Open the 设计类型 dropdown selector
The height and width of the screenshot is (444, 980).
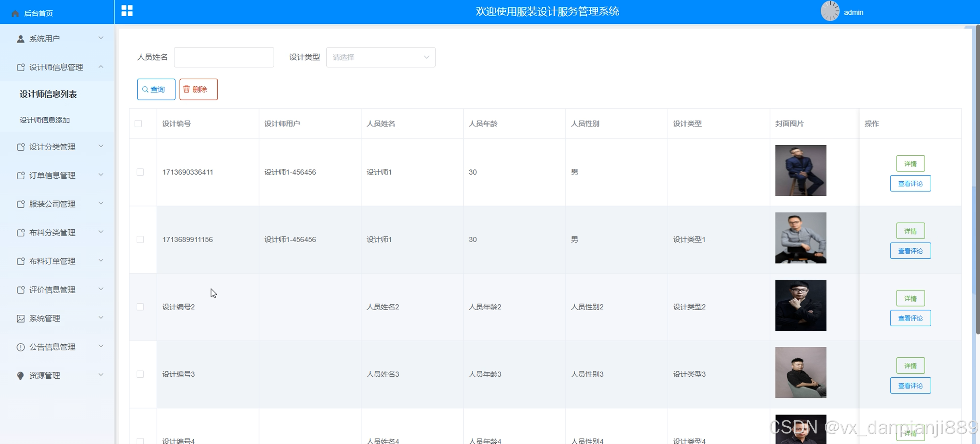[380, 57]
